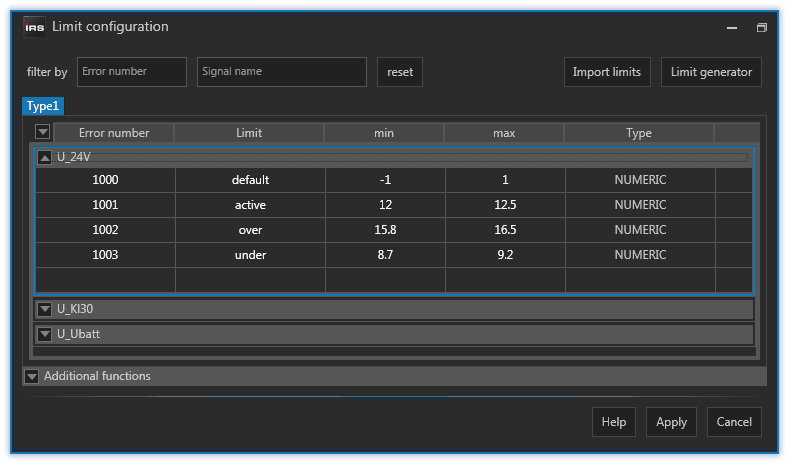Launch the Limit generator
This screenshot has height=464, width=789.
tap(711, 72)
